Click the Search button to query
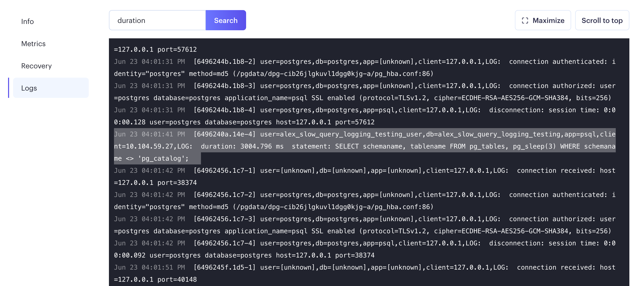Image resolution: width=644 pixels, height=286 pixels. coord(225,20)
